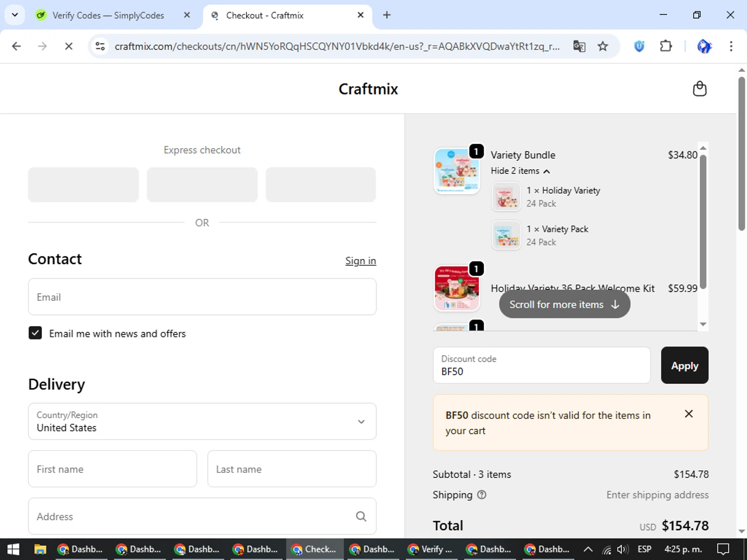Image resolution: width=747 pixels, height=560 pixels.
Task: Click the Variety Bundle $34.80 price
Action: pyautogui.click(x=682, y=155)
